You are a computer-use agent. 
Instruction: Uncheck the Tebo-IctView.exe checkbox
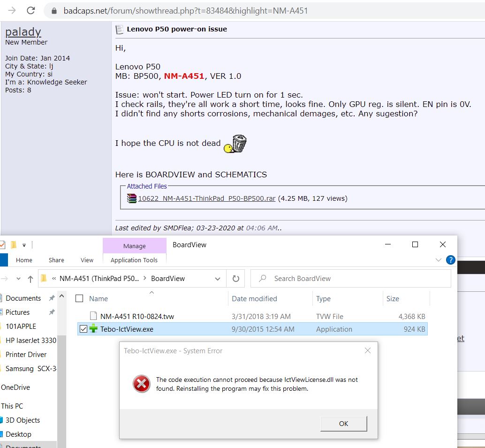point(83,329)
